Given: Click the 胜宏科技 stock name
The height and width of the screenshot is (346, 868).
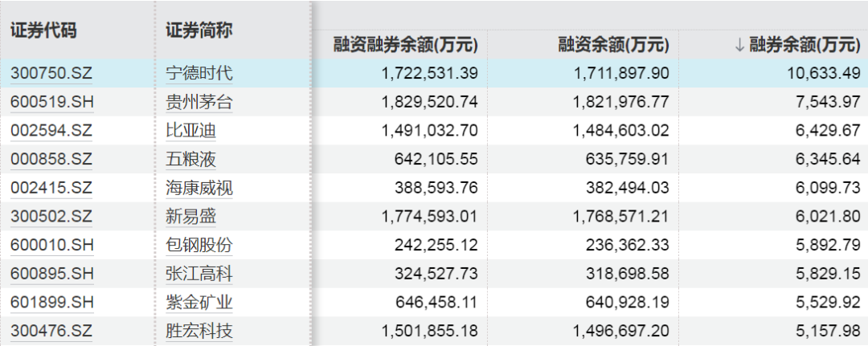Looking at the screenshot, I should (x=199, y=331).
